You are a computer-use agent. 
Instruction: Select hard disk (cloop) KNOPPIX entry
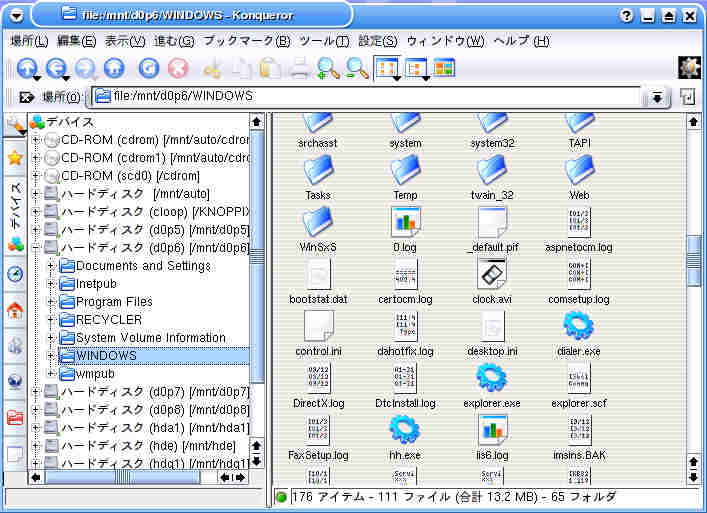147,212
